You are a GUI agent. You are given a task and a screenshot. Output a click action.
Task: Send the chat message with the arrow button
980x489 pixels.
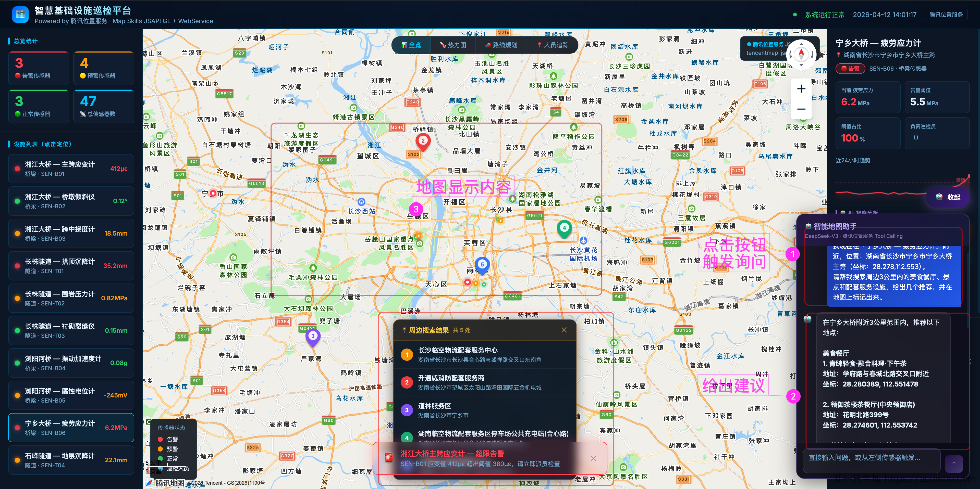click(954, 464)
